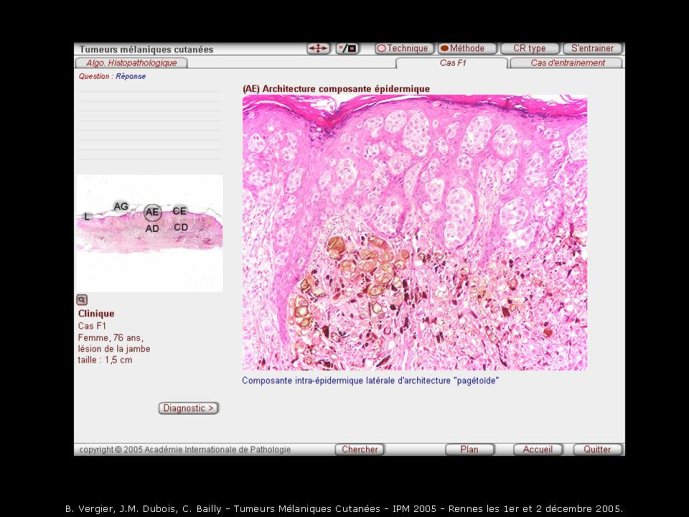
Task: Click the Quitter button
Action: click(597, 449)
